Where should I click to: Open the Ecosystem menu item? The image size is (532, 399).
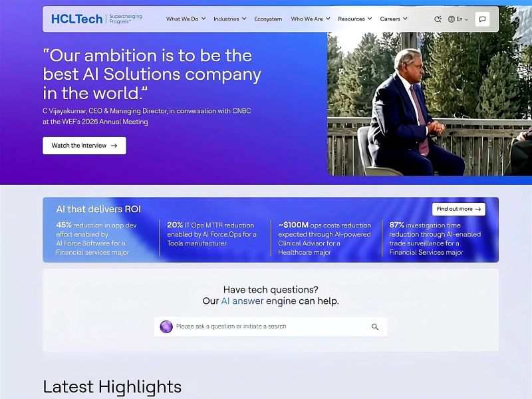pyautogui.click(x=268, y=19)
